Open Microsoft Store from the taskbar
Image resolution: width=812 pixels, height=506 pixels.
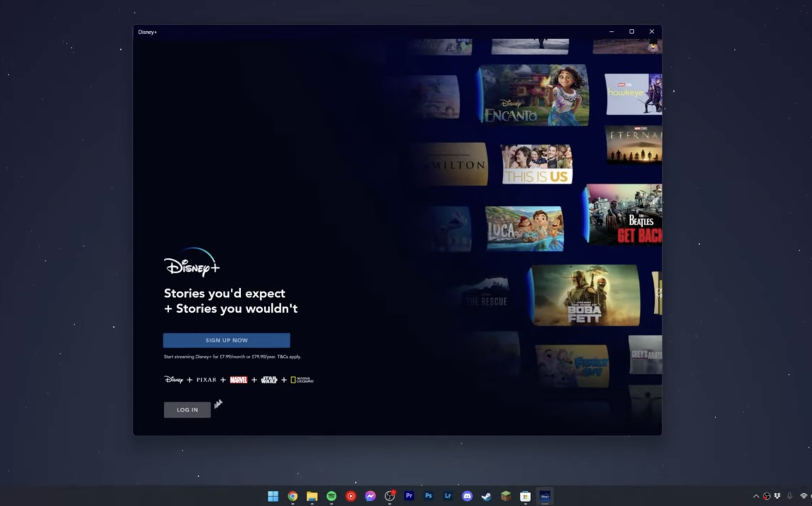(525, 496)
